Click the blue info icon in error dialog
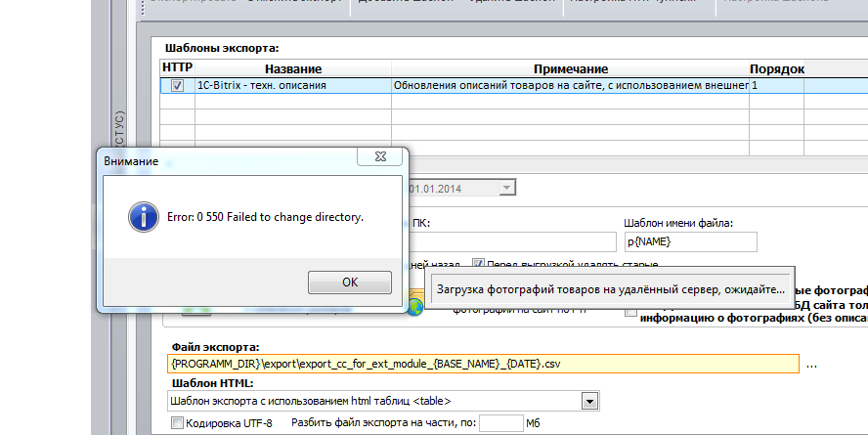This screenshot has width=868, height=435. (x=144, y=217)
